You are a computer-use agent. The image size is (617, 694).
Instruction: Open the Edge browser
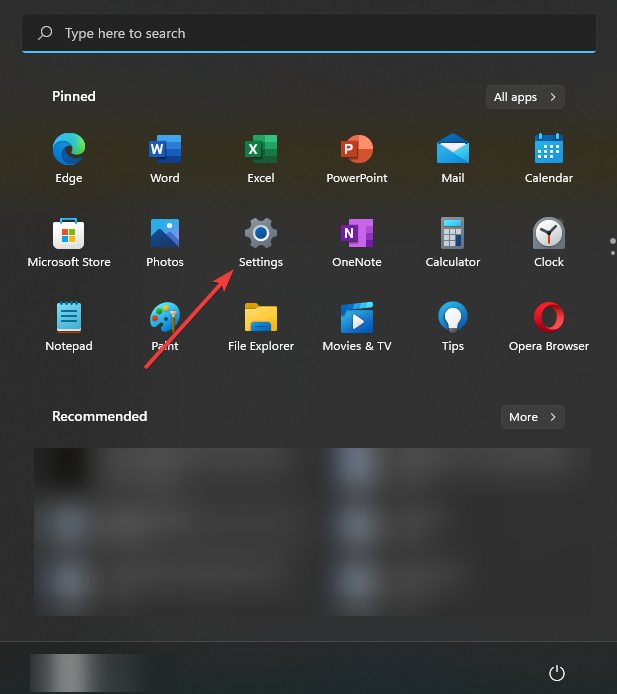(69, 149)
